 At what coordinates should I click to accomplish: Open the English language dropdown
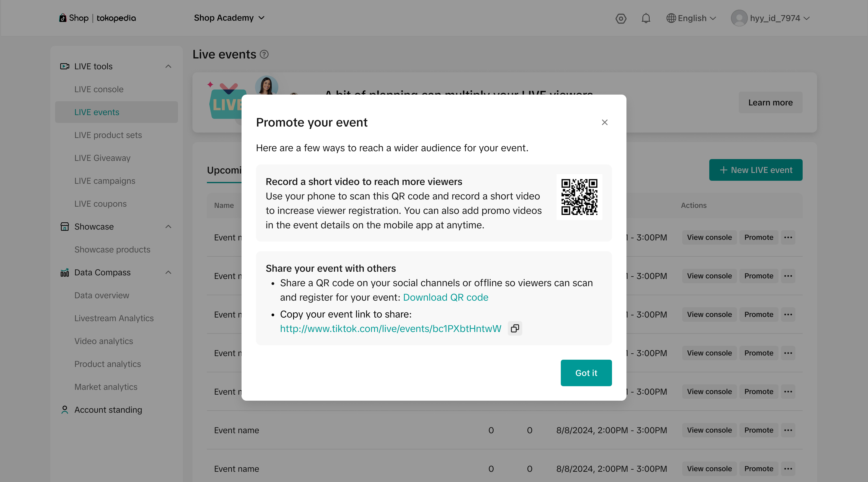point(691,18)
